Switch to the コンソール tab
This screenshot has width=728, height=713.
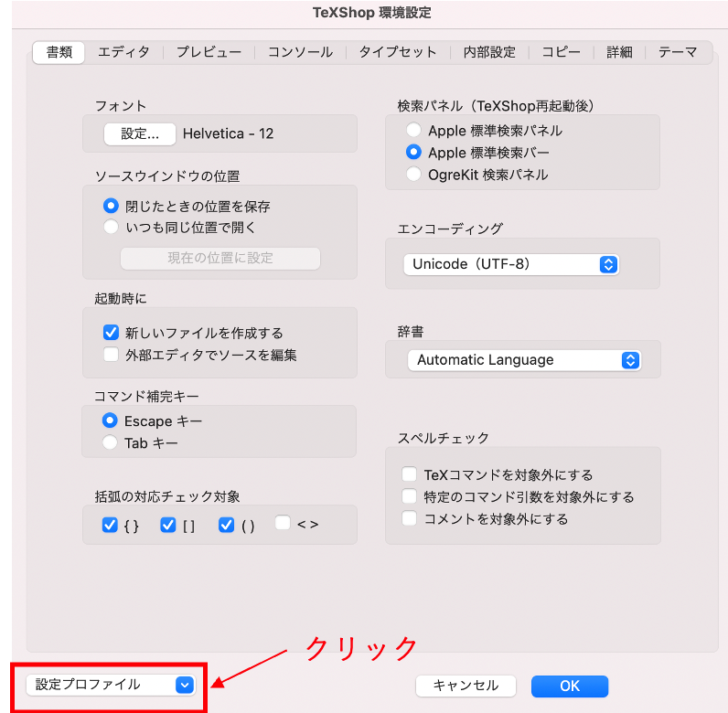[x=300, y=52]
